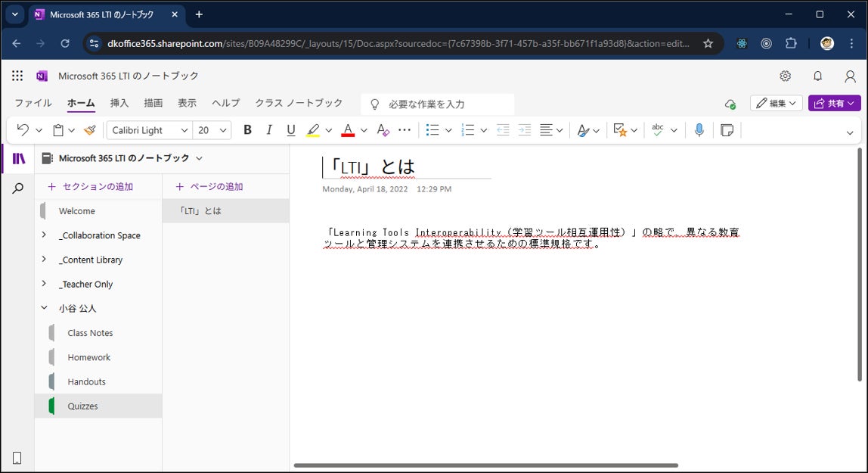Open the Microsoft 365 app launcher grid
868x473 pixels.
pyautogui.click(x=17, y=76)
